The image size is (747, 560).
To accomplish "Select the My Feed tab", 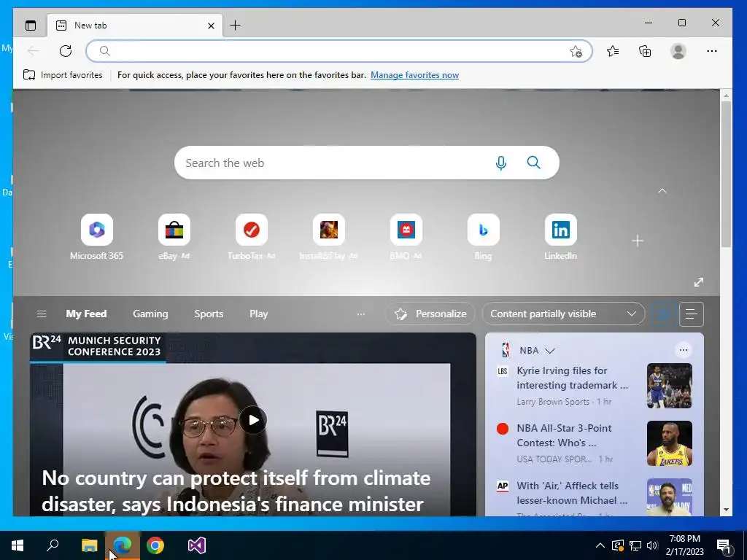I will (86, 314).
